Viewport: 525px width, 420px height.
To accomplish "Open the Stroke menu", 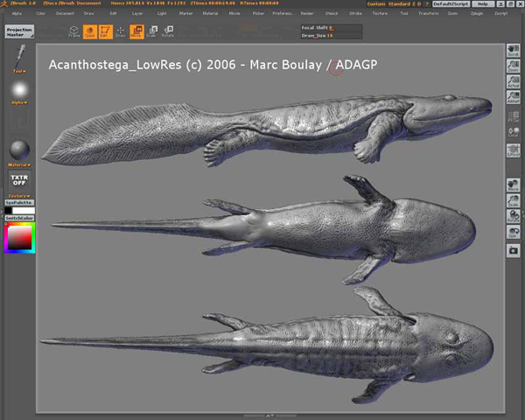I will [x=355, y=13].
